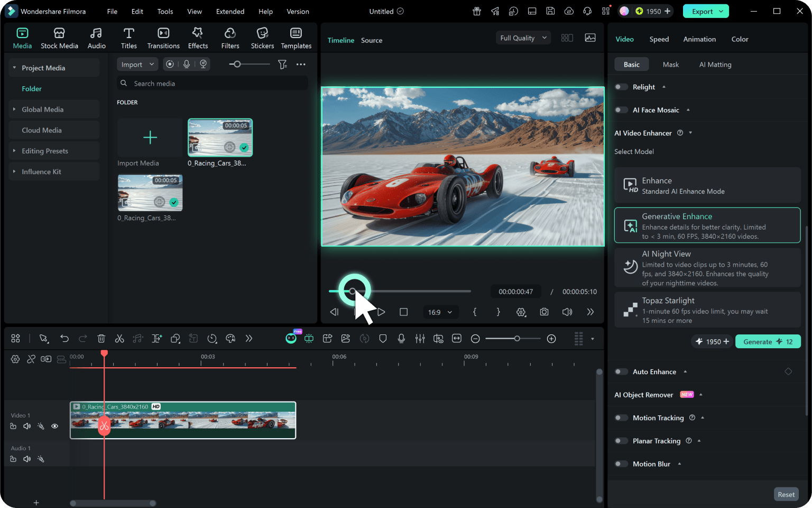
Task: Click the Generate button
Action: click(x=768, y=342)
